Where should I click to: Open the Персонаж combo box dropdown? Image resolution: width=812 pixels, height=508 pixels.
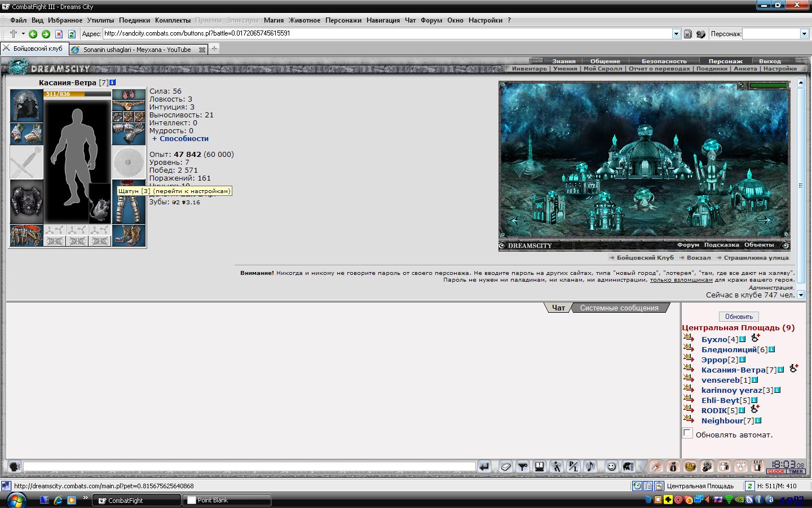pos(805,34)
